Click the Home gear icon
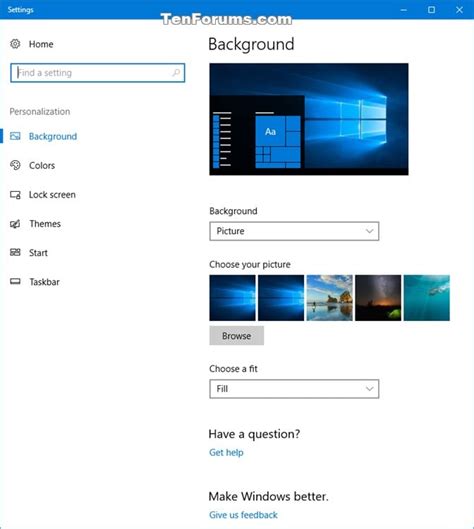Screen dimensions: 474x529 point(15,44)
